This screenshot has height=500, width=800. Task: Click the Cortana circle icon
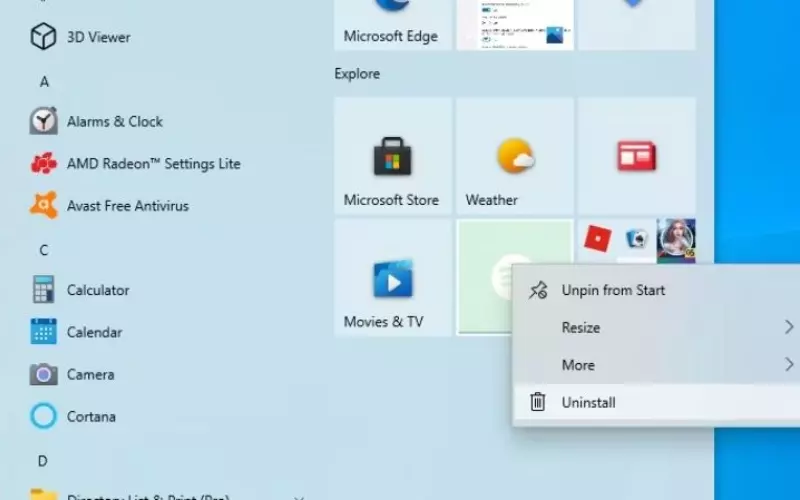coord(43,416)
